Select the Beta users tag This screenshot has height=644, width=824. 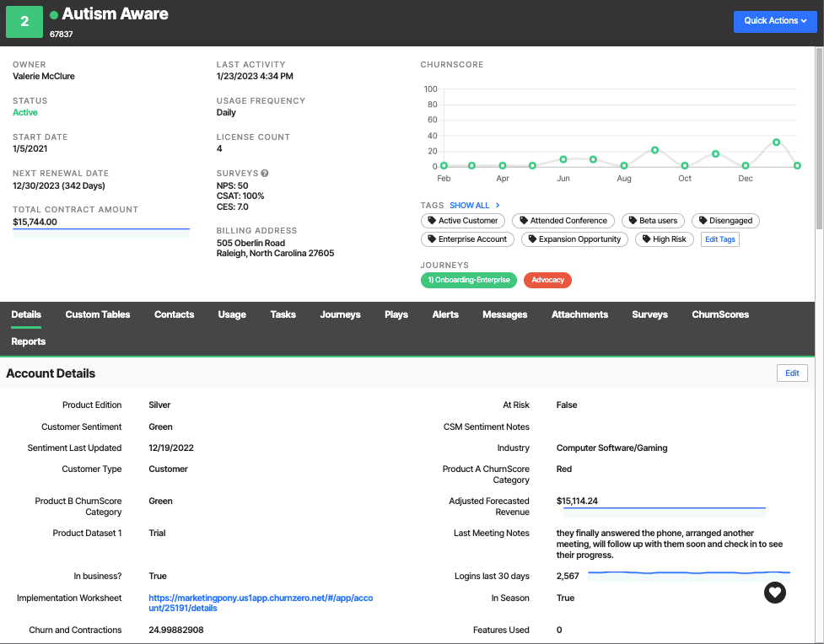click(653, 221)
